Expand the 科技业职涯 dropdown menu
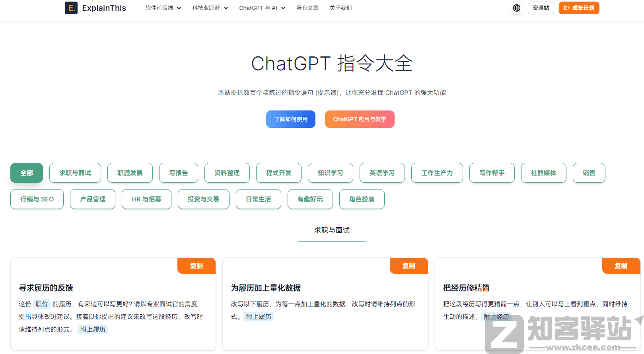This screenshot has height=354, width=644. (210, 8)
